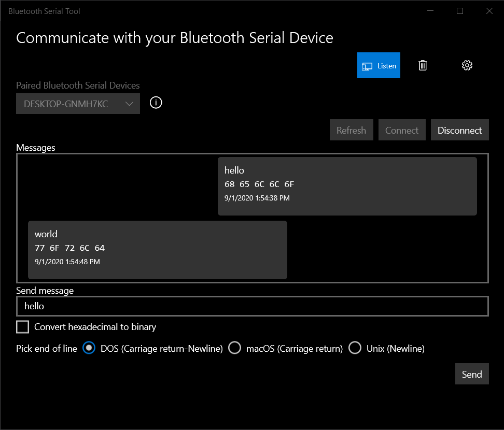Click the Bluetooth Serial Tool title text

point(44,11)
